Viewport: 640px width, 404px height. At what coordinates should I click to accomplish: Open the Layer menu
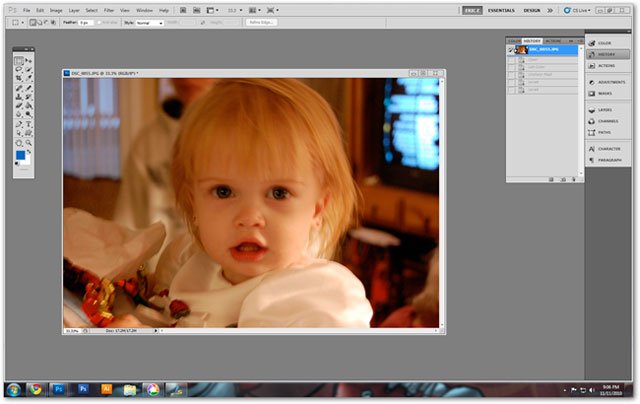click(74, 10)
